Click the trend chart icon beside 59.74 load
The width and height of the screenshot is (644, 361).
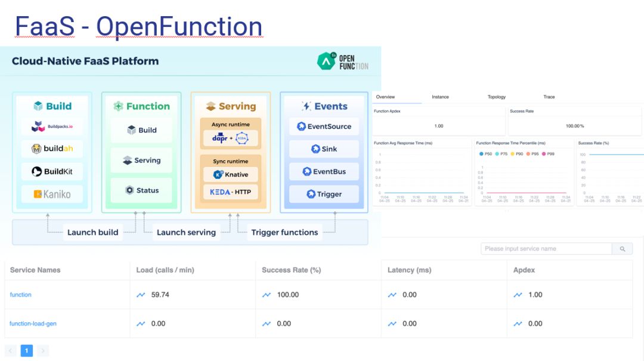tap(141, 295)
